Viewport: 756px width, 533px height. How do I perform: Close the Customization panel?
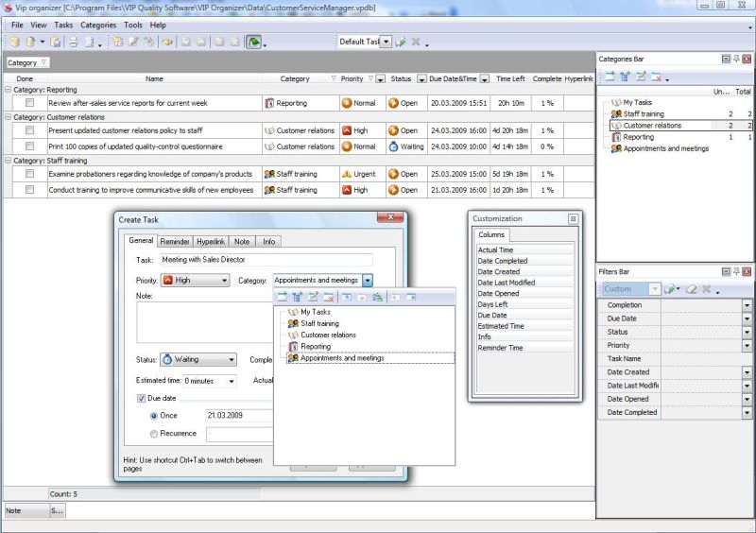tap(573, 218)
